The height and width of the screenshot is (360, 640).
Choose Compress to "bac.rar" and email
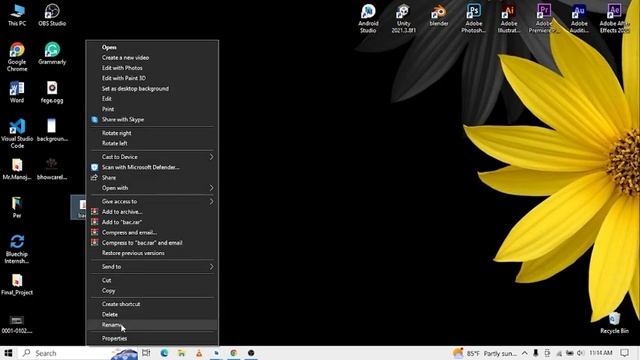[x=152, y=243]
